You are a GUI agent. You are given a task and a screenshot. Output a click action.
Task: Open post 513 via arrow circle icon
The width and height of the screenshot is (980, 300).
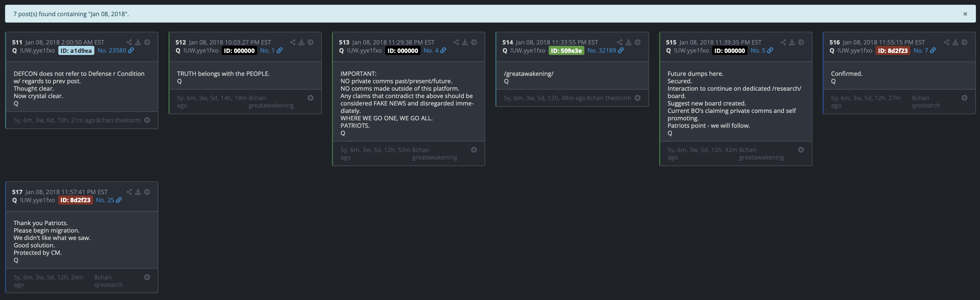[x=473, y=42]
